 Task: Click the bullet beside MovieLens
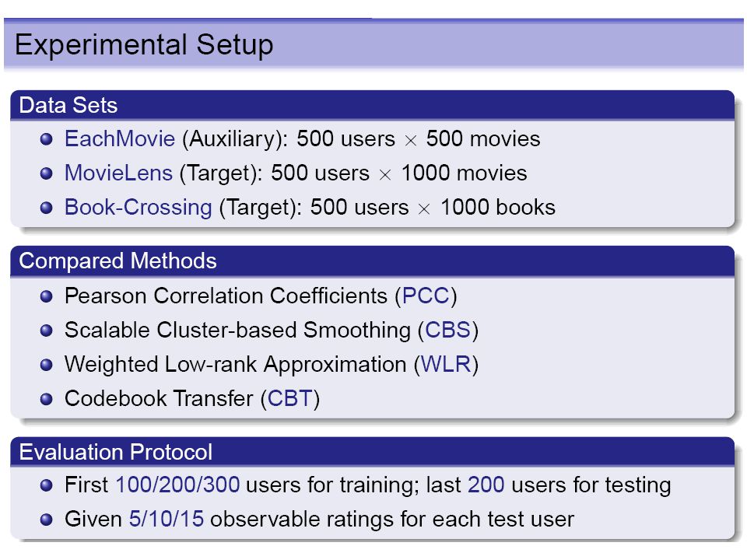tap(46, 173)
